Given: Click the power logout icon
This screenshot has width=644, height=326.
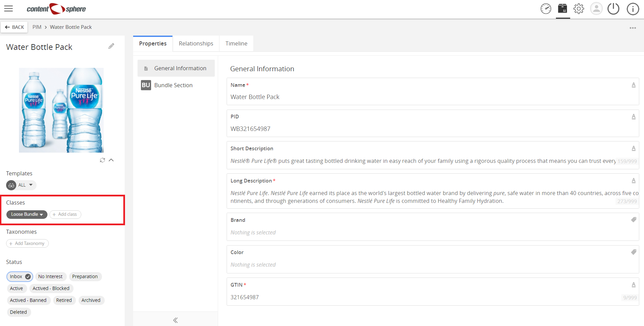Looking at the screenshot, I should (613, 9).
